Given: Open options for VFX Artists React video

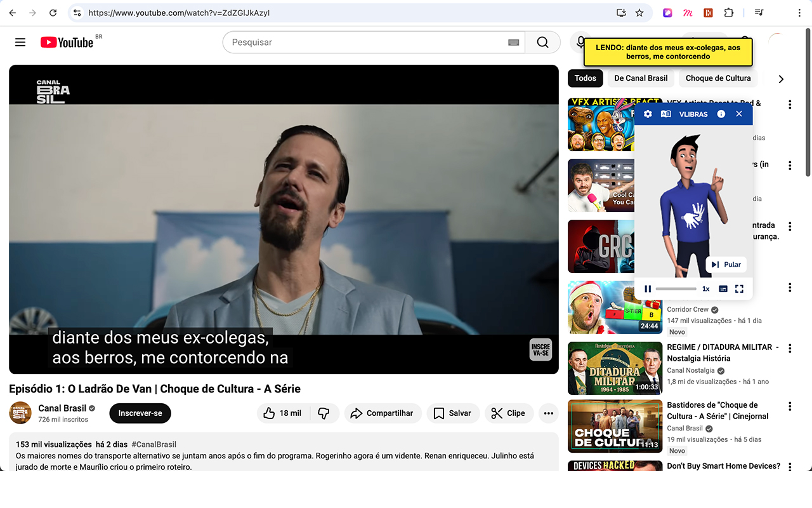Looking at the screenshot, I should pos(790,105).
